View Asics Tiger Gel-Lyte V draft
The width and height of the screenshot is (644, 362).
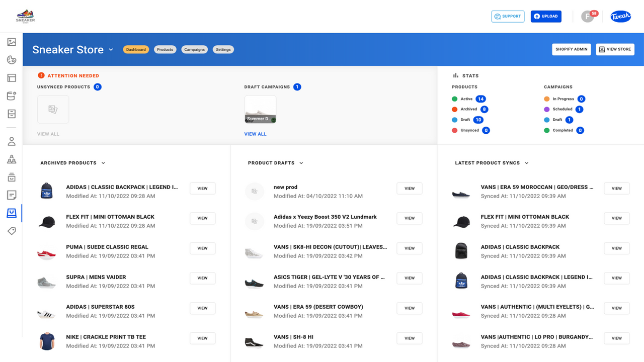[410, 278]
